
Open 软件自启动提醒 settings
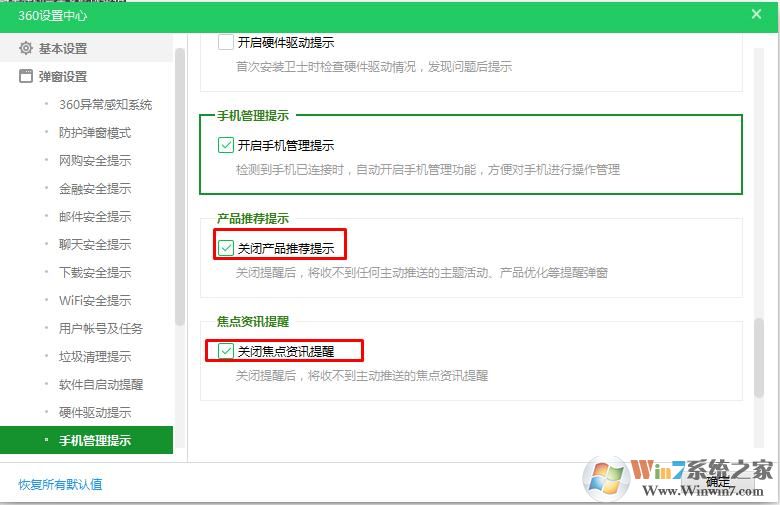point(101,384)
